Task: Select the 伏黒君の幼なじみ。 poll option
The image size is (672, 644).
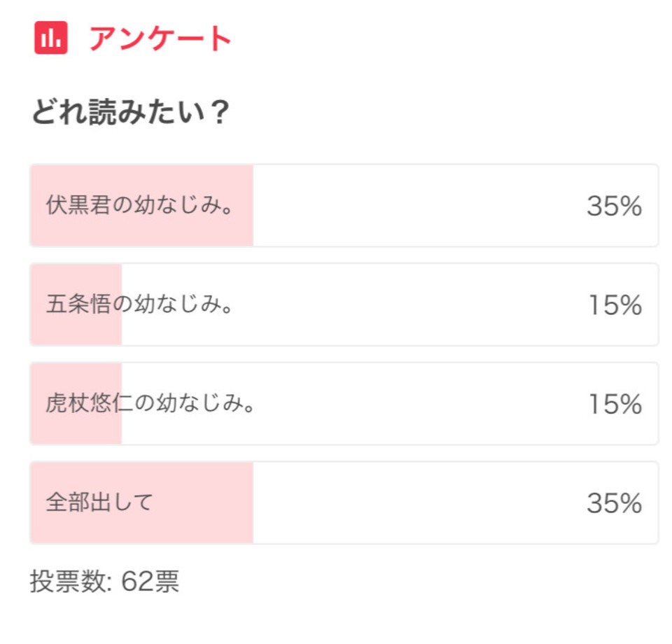Action: 344,205
